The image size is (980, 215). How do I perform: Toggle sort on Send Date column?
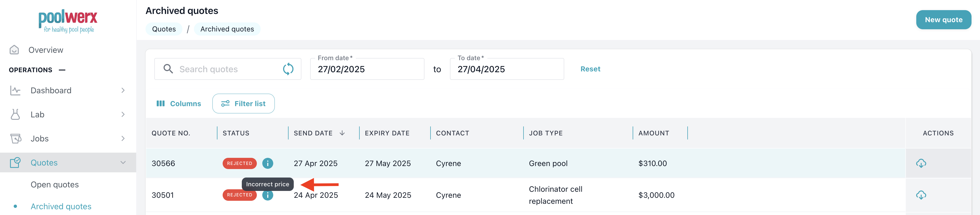tap(342, 133)
